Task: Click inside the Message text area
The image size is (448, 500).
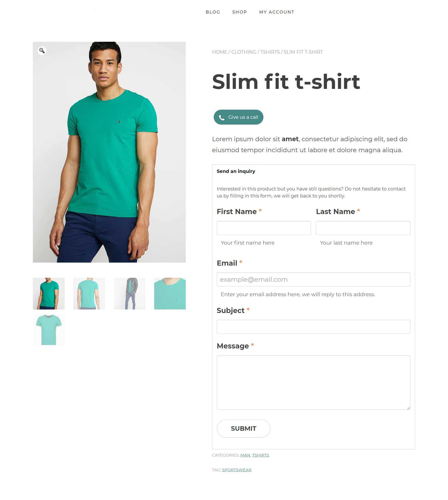Action: (x=313, y=382)
